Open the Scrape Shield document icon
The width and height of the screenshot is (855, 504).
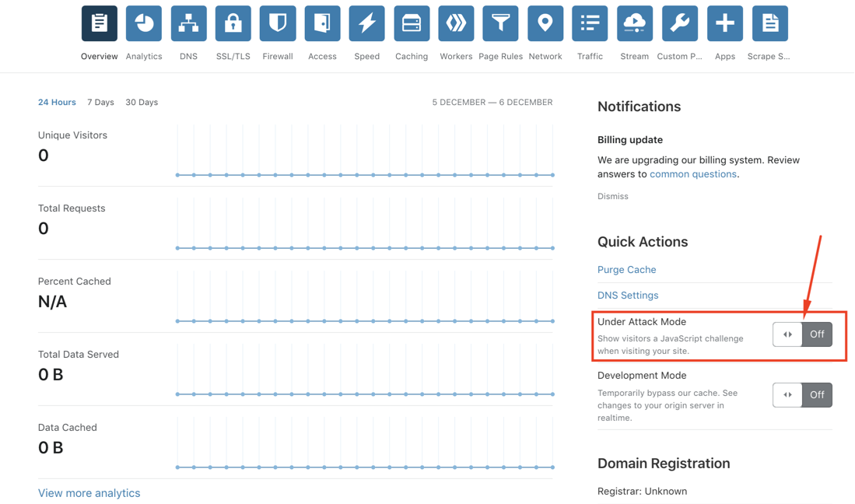(x=770, y=23)
